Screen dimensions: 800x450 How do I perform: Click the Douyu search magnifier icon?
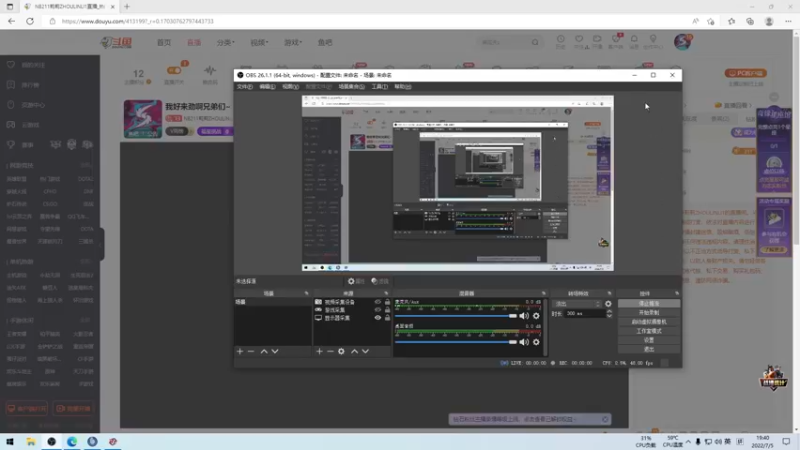(535, 42)
